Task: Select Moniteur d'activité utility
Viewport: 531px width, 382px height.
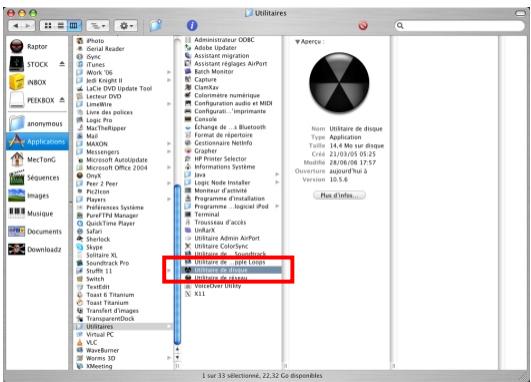Action: point(220,191)
